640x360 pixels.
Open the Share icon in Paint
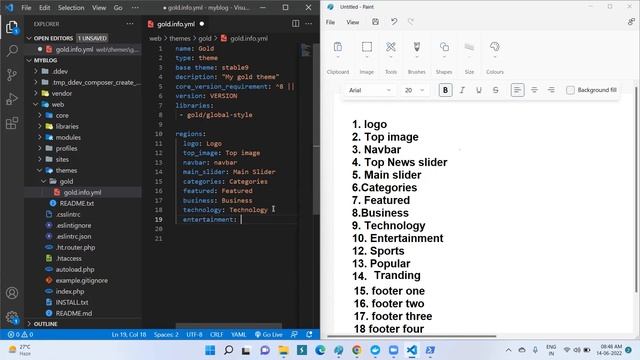(x=631, y=22)
